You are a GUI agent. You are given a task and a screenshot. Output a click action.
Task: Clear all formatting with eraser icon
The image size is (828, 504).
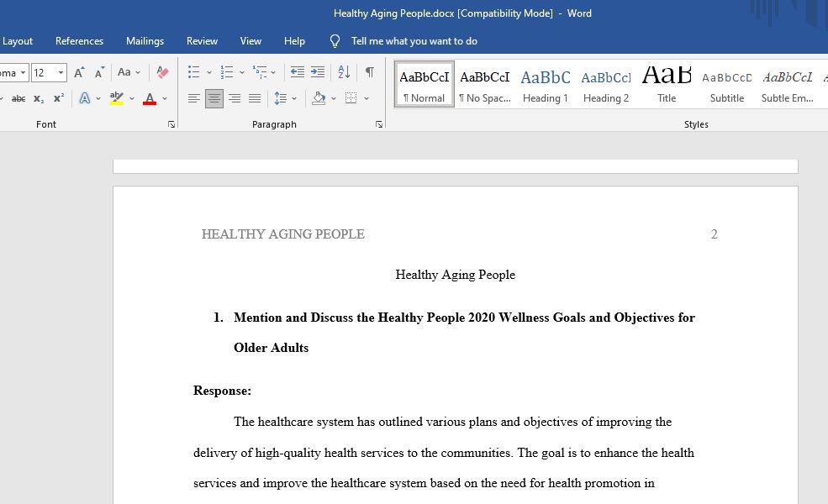point(162,72)
